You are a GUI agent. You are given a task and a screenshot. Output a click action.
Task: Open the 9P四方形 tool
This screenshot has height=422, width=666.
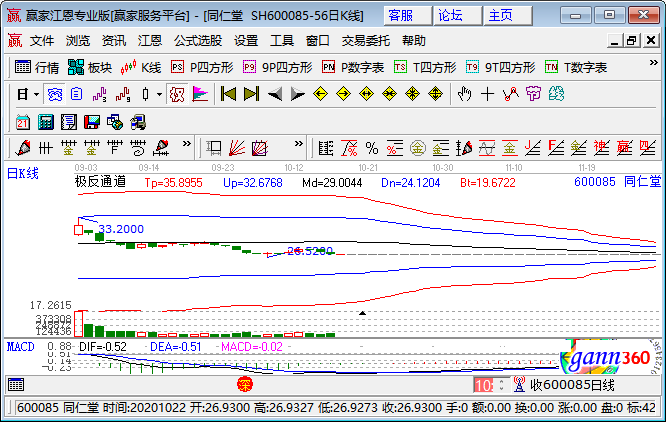point(277,67)
